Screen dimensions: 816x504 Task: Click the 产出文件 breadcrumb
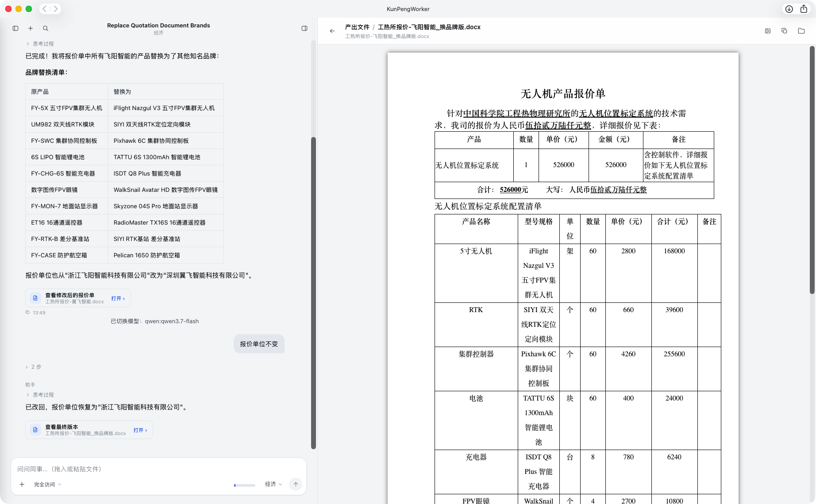click(357, 27)
